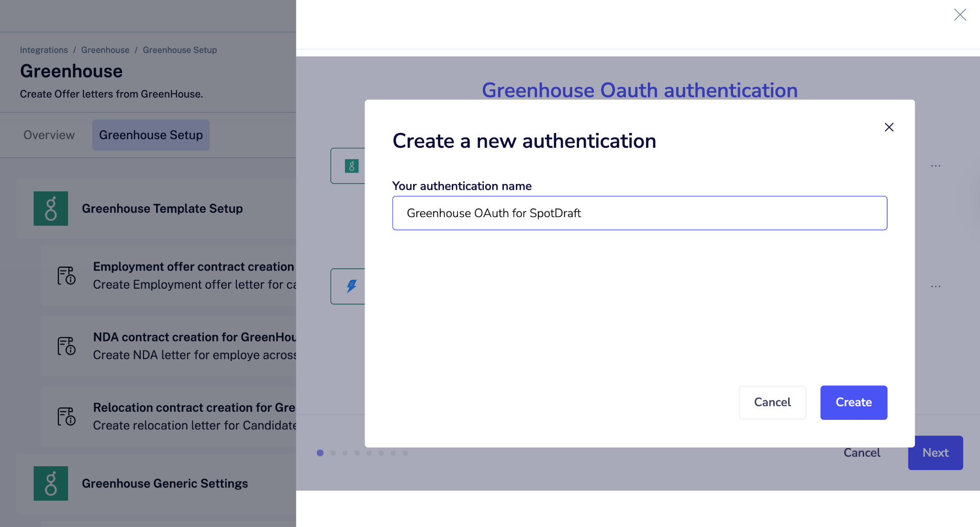
Task: Select the Greenhouse Setup tab
Action: (x=151, y=135)
